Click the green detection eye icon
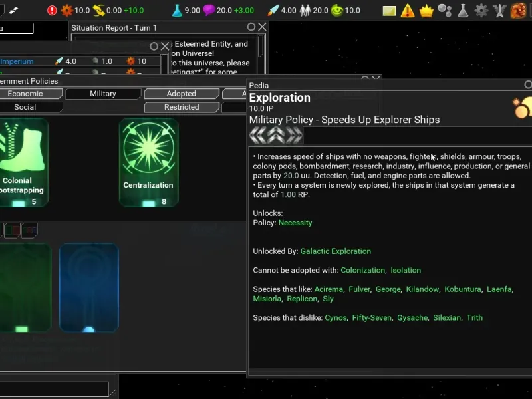This screenshot has height=399, width=532. (336, 11)
